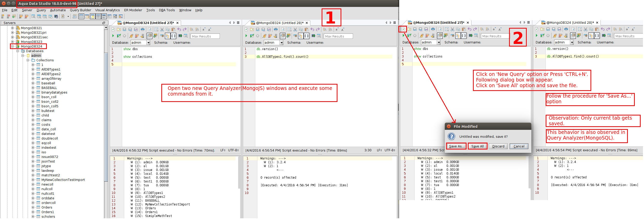Image resolution: width=644 pixels, height=219 pixels.
Task: Click the server connect plug icon in the main toolbar
Action: 21,16
